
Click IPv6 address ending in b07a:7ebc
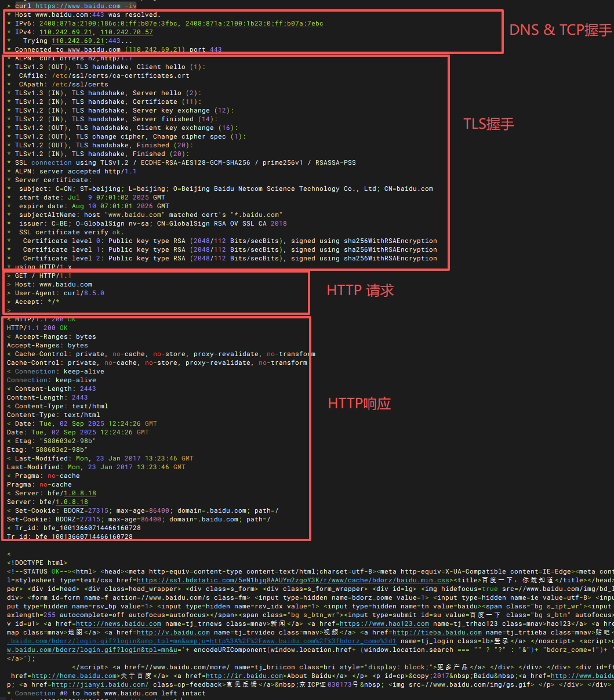point(254,23)
